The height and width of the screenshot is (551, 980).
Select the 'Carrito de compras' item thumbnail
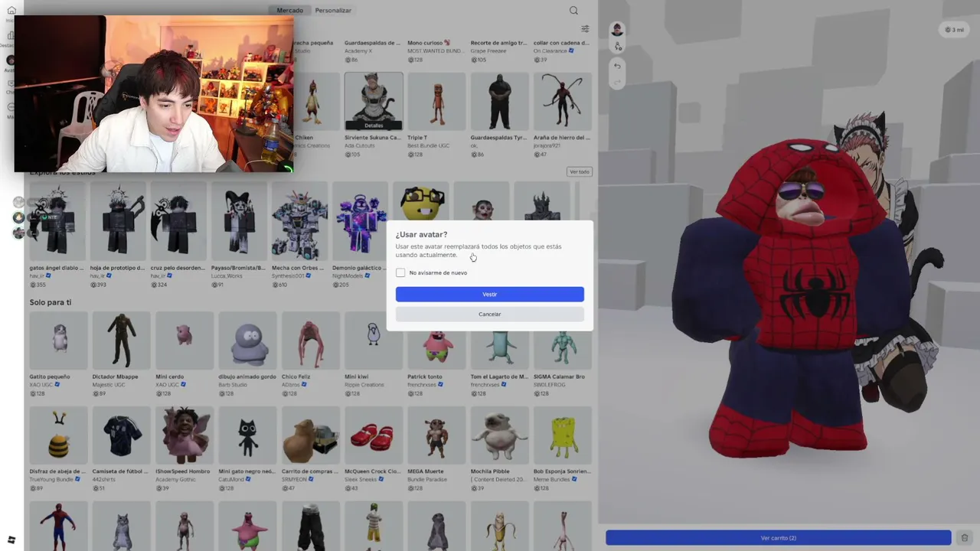[x=310, y=435]
